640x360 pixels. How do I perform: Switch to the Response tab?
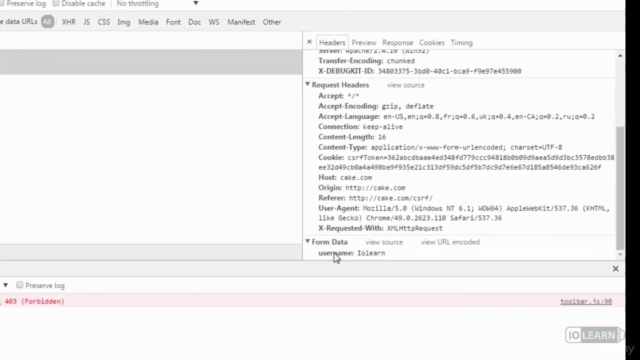(x=398, y=42)
